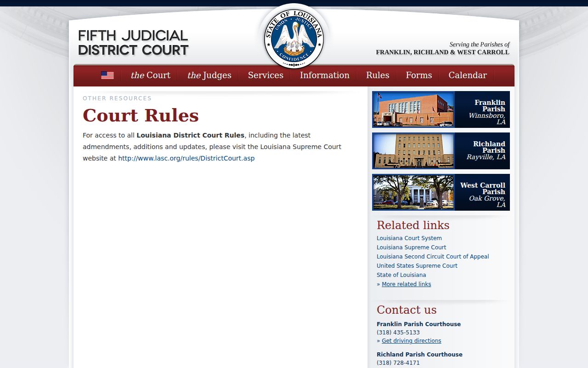Open the Forms menu item
588x368 pixels.
tap(418, 75)
